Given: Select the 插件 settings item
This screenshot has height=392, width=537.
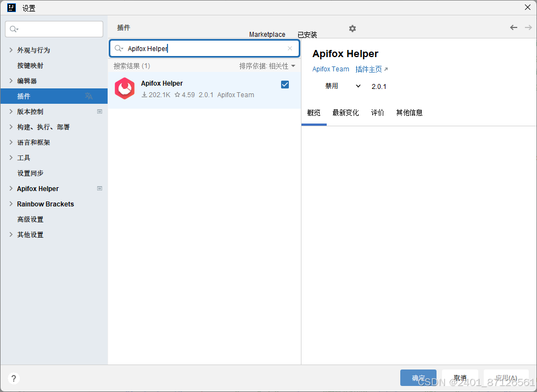Looking at the screenshot, I should point(54,96).
